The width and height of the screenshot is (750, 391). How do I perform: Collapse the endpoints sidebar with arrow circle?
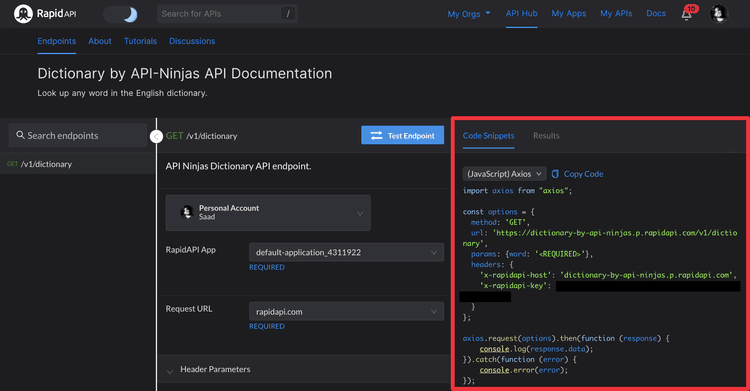(156, 136)
